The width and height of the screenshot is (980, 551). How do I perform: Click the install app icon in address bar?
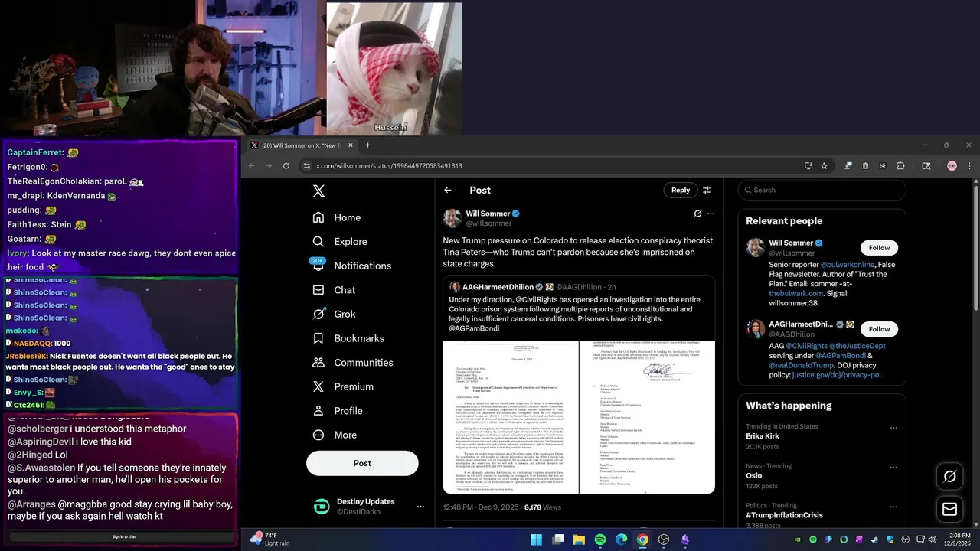[x=808, y=165]
